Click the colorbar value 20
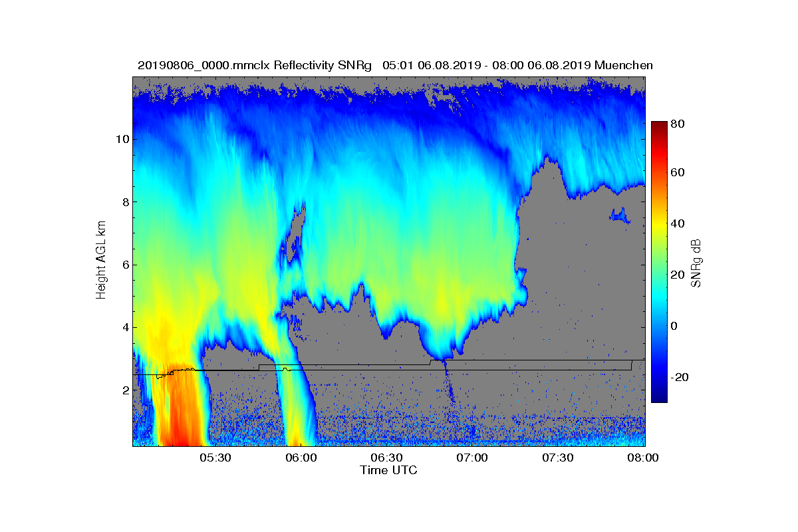Viewport: 798px width, 532px height. pos(678,275)
